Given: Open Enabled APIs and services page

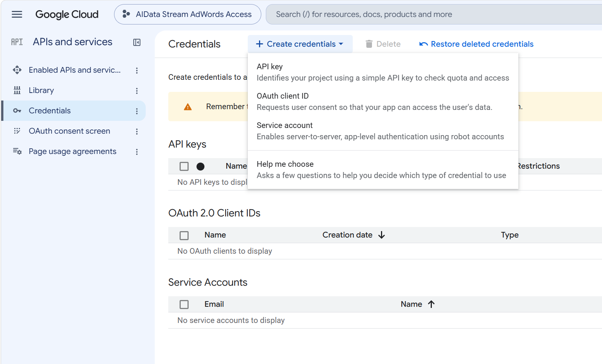Looking at the screenshot, I should point(75,70).
